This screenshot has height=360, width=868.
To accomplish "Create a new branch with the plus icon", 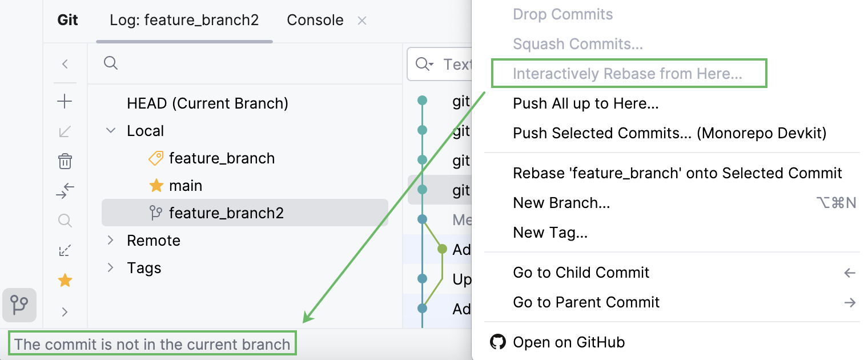I will coord(65,101).
